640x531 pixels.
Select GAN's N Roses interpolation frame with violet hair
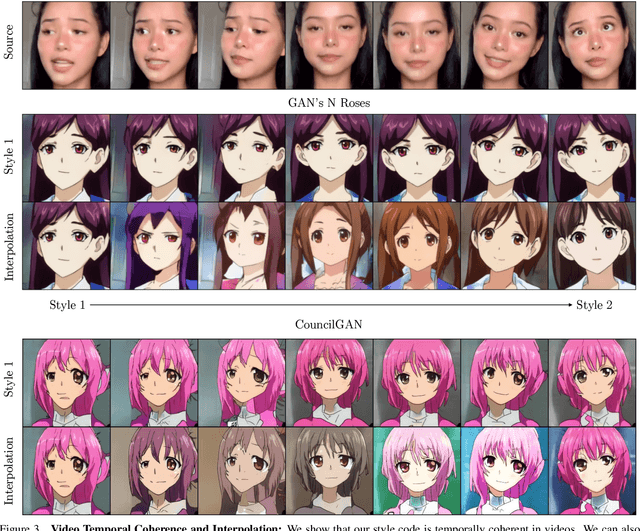pyautogui.click(x=154, y=246)
